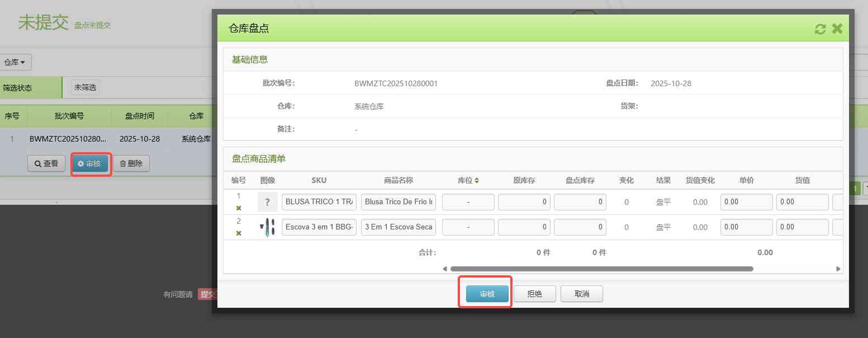The image size is (868, 338).
Task: Click the 取消 button
Action: pos(581,294)
